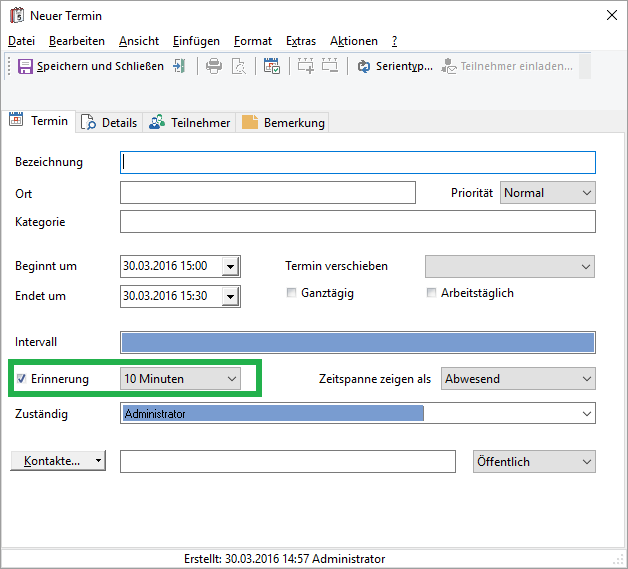
Task: Open the Erinnerung 10 Minuten dropdown
Action: point(180,378)
